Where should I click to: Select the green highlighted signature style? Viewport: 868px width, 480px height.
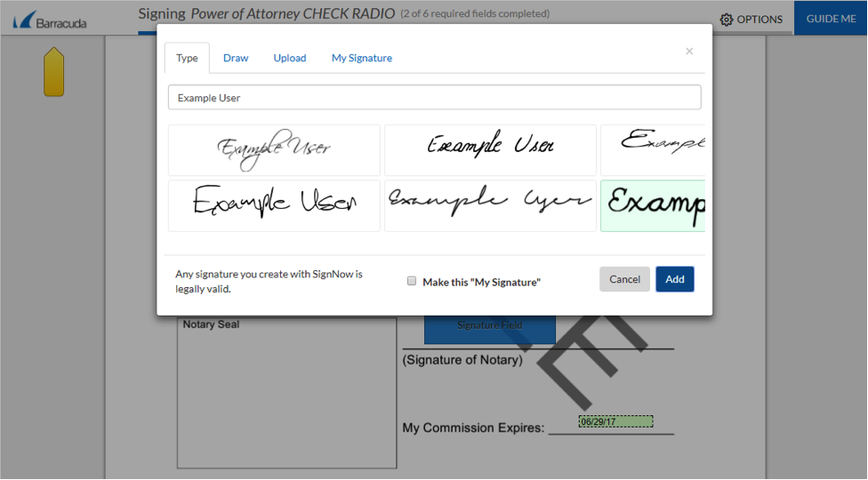tap(653, 205)
